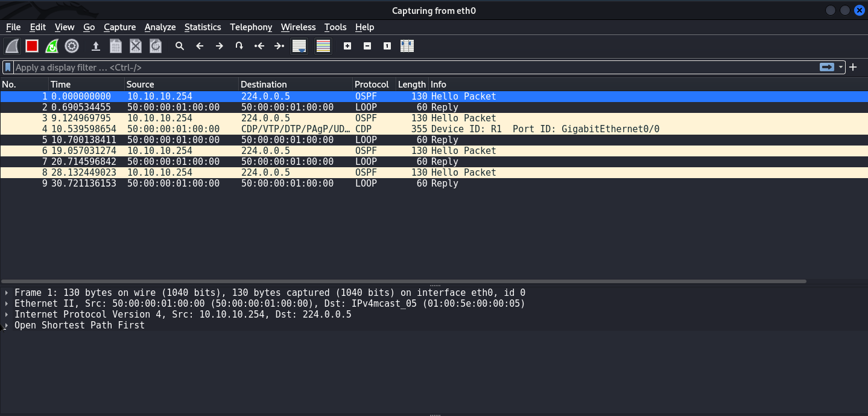Viewport: 868px width, 416px height.
Task: Zoom in packet text with plus icon
Action: pos(347,46)
